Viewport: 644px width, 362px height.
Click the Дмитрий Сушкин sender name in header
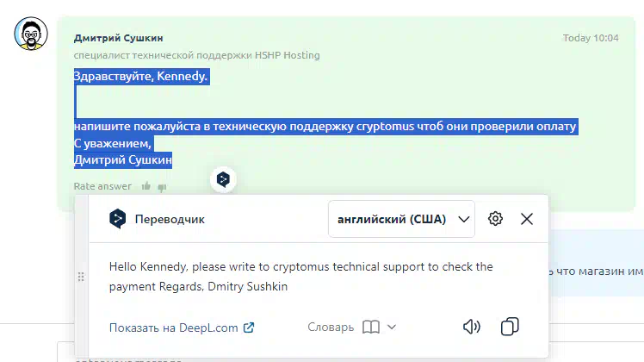point(118,38)
